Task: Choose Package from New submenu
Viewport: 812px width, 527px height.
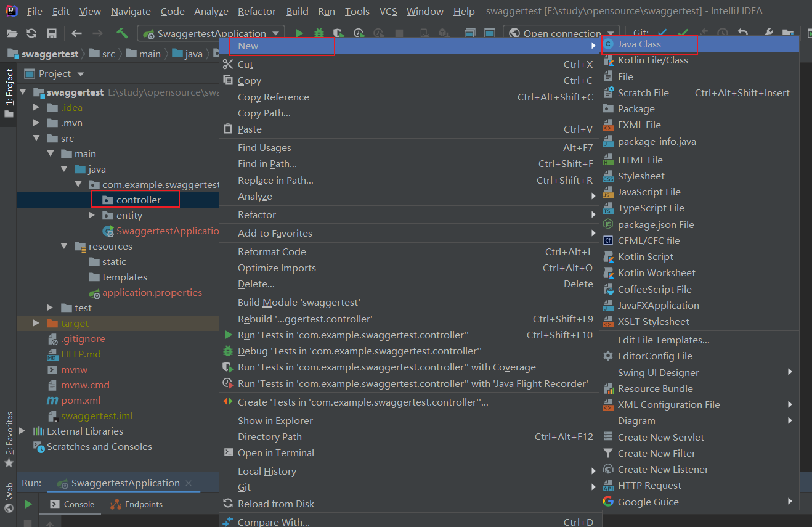Action: coord(699,109)
